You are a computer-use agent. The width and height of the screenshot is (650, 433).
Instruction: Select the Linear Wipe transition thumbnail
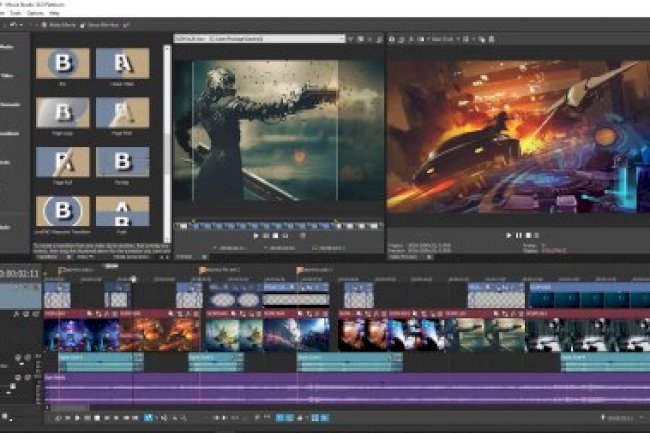[122, 63]
